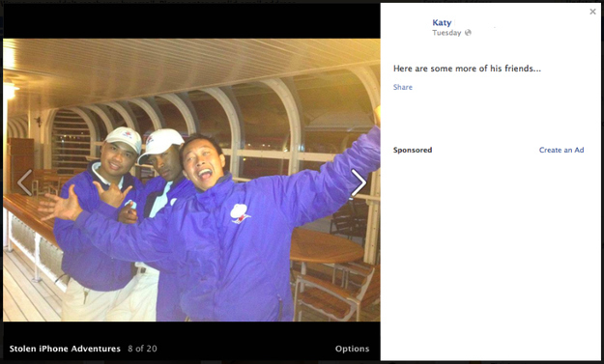604x364 pixels.
Task: Close the photo viewer with the X
Action: coord(592,12)
